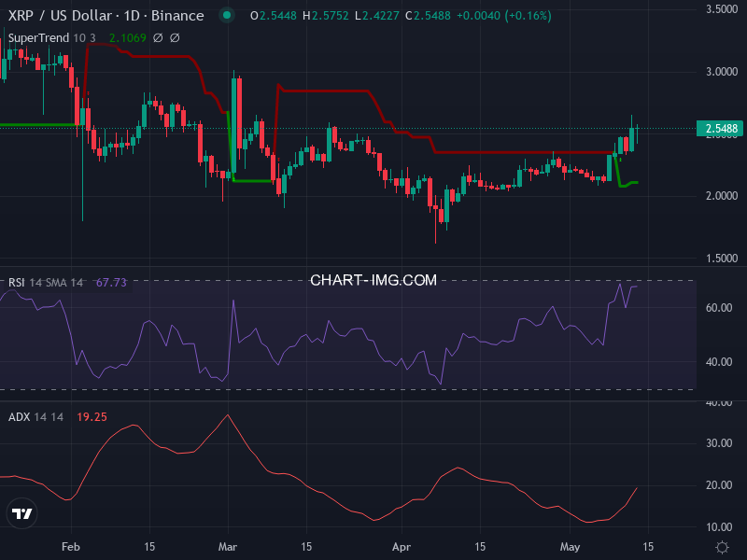747x560 pixels.
Task: Click the Mar date axis label
Action: [x=228, y=547]
